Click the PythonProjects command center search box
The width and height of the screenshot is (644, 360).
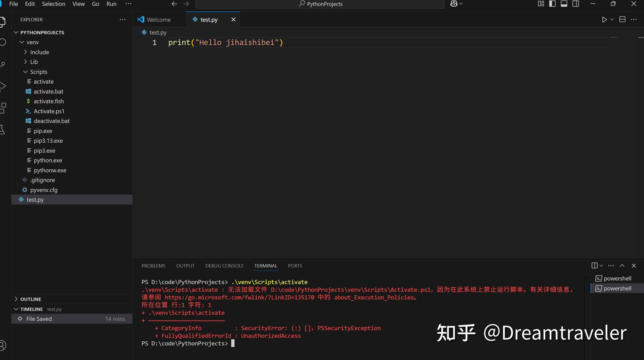(320, 4)
